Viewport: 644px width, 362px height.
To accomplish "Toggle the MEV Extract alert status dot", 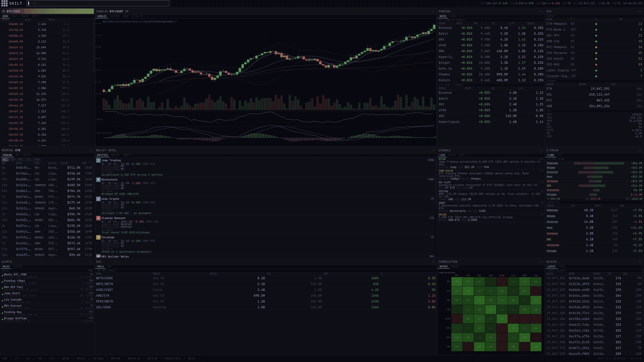I will coord(2,307).
